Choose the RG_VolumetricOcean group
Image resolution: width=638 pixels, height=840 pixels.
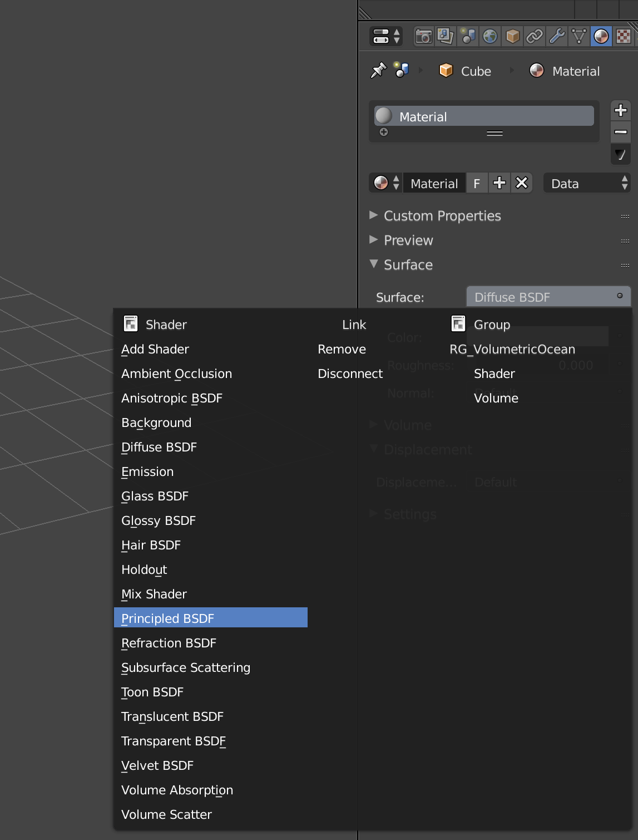coord(512,349)
